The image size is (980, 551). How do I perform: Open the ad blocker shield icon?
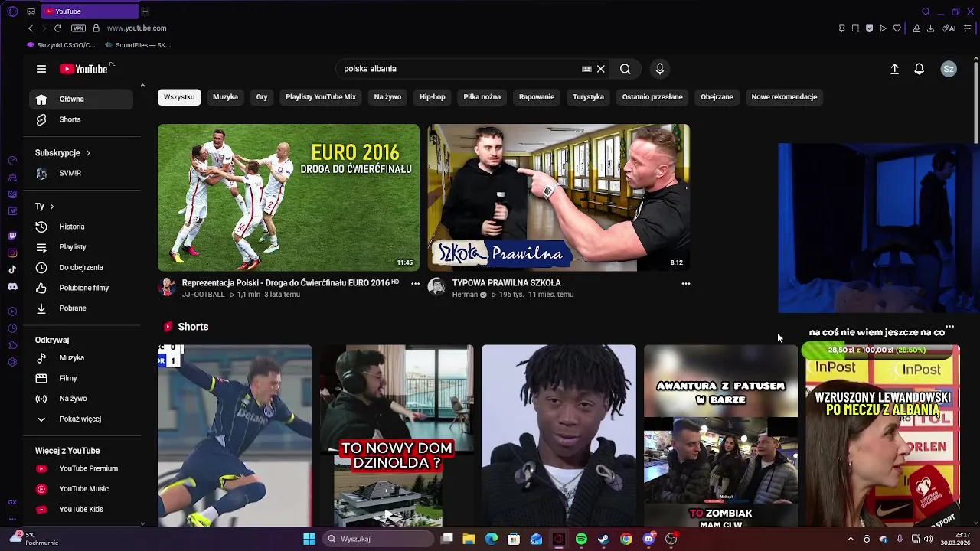(869, 28)
